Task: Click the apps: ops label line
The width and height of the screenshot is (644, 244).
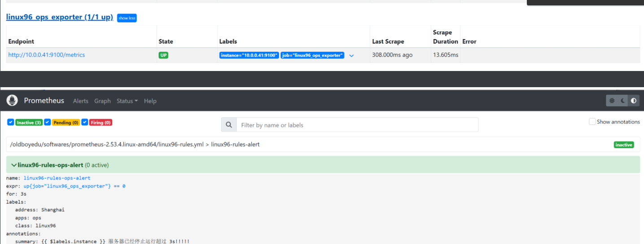Action: pos(28,218)
